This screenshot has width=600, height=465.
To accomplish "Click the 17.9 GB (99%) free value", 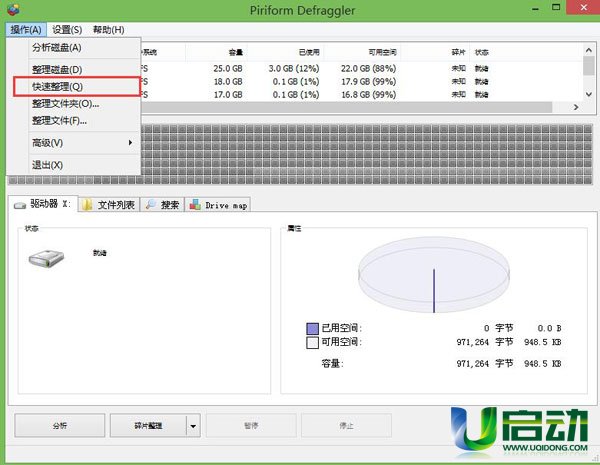I will pyautogui.click(x=368, y=82).
